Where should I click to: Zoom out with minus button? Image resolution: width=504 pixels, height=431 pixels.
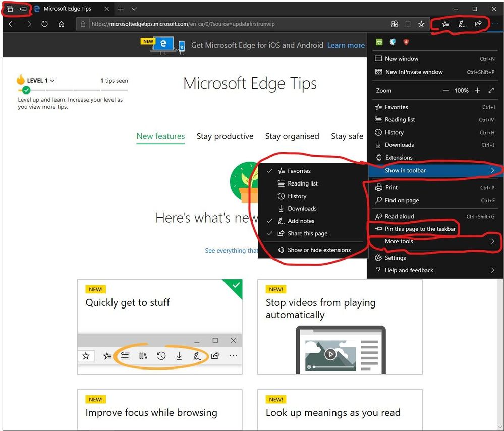(445, 91)
